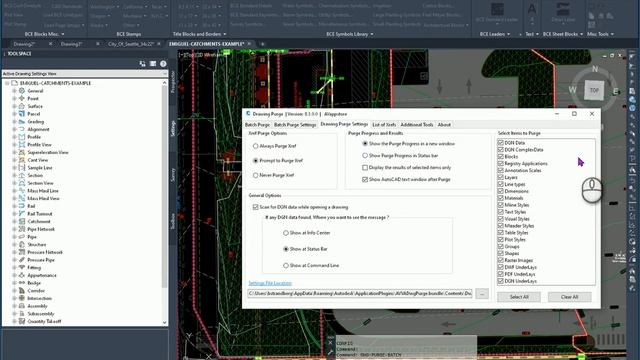Click the settings path browse (...) button
Screen dimensions: 640x360
point(482,293)
